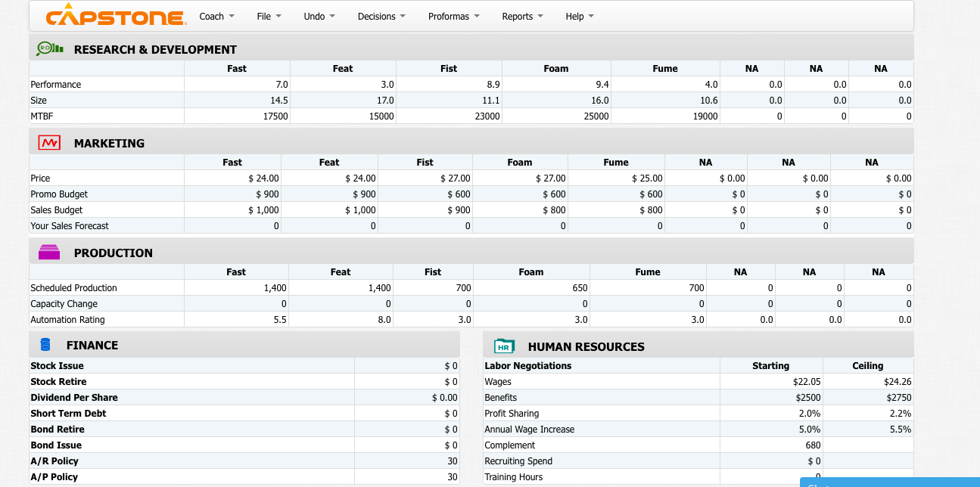Click the Finance abacus icon
Screen dimensions: 980x487
pyautogui.click(x=45, y=344)
